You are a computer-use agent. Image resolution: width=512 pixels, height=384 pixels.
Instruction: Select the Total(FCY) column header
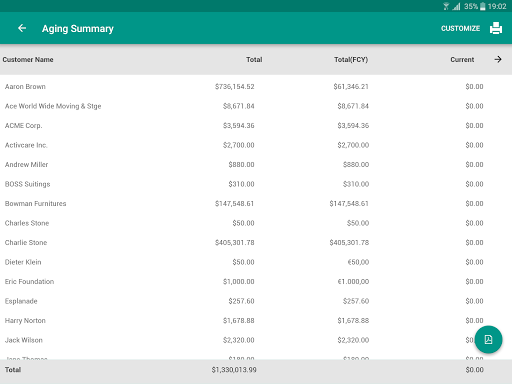tap(351, 60)
